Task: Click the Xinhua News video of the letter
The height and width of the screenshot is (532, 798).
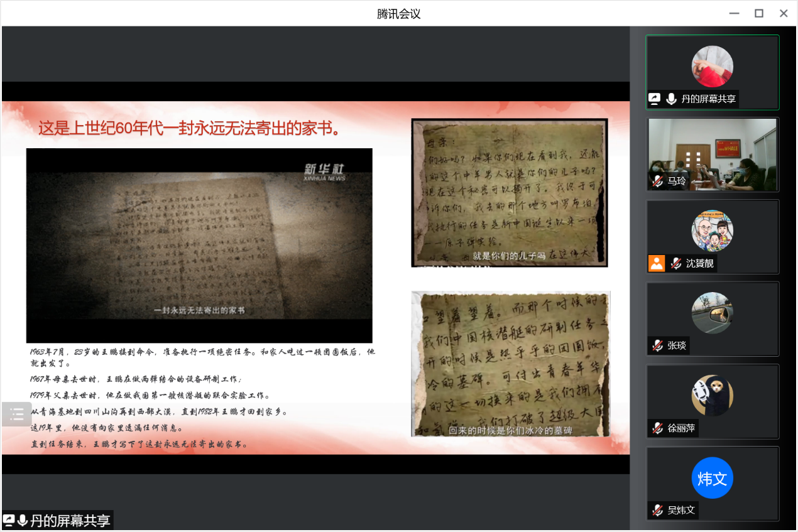Action: click(199, 245)
